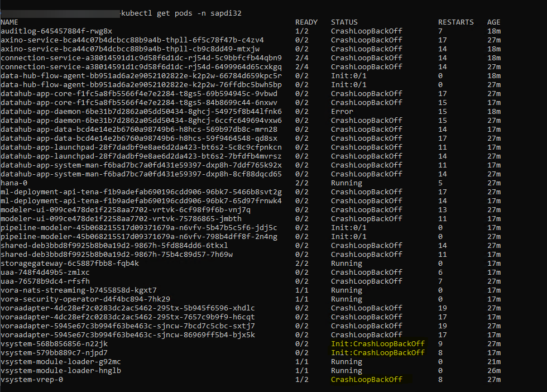
Task: Click pod name vsystem-module-loader-hnglb
Action: coord(61,371)
